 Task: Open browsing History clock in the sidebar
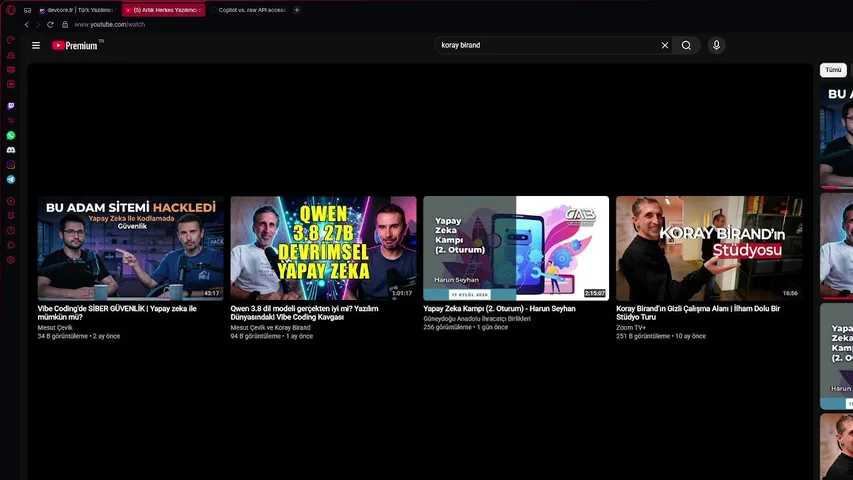click(x=11, y=230)
